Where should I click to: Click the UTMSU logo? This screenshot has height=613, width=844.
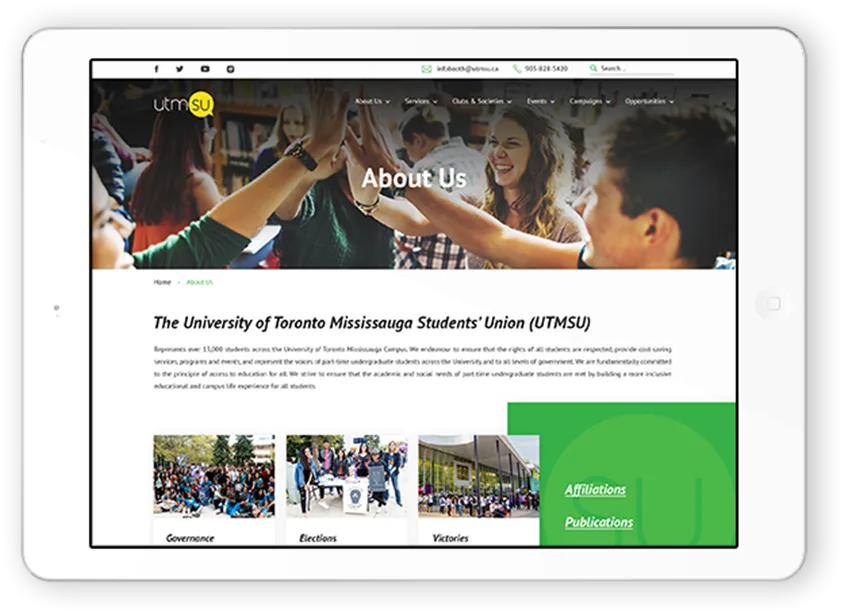pyautogui.click(x=184, y=103)
